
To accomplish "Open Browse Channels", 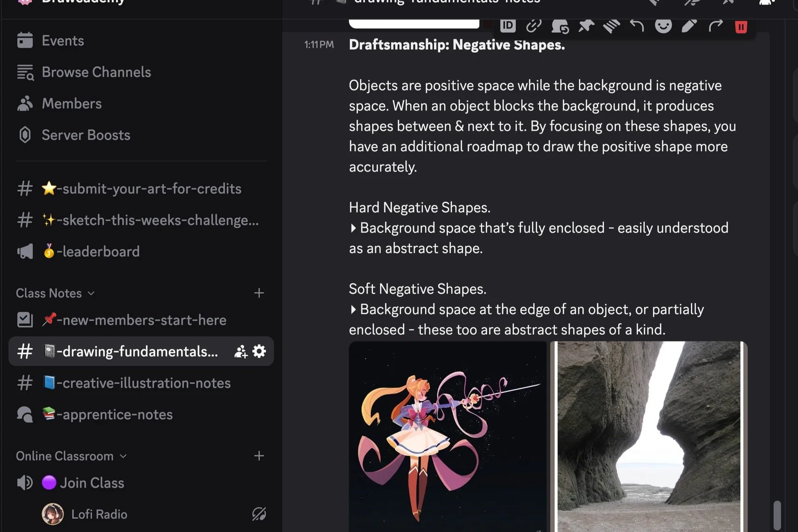I will 141,72.
